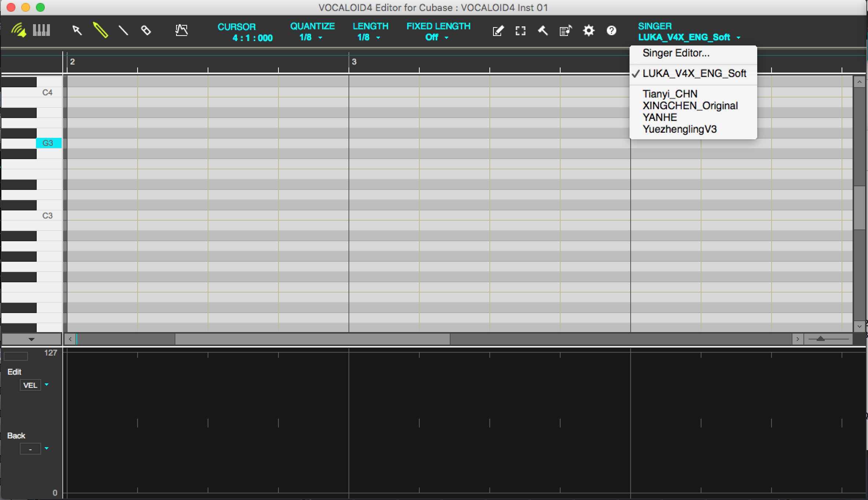Open the Edit VEL parameter dropdown
The width and height of the screenshot is (868, 500).
47,385
